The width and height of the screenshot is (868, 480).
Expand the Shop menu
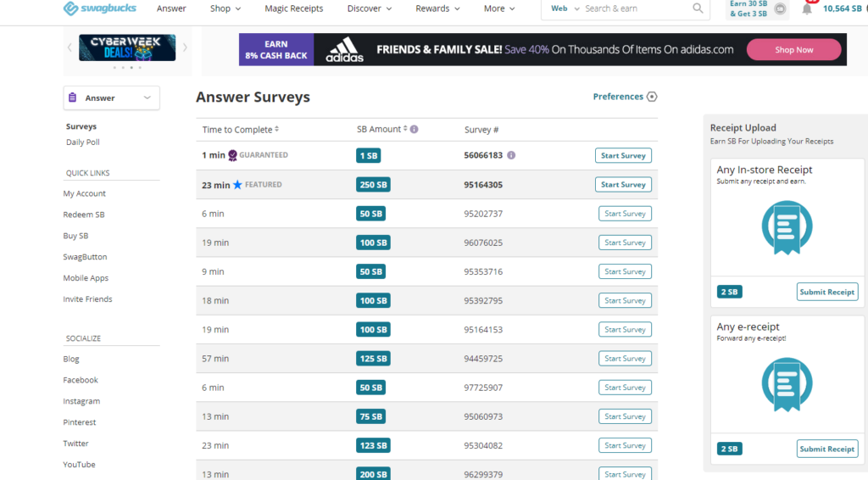(225, 8)
